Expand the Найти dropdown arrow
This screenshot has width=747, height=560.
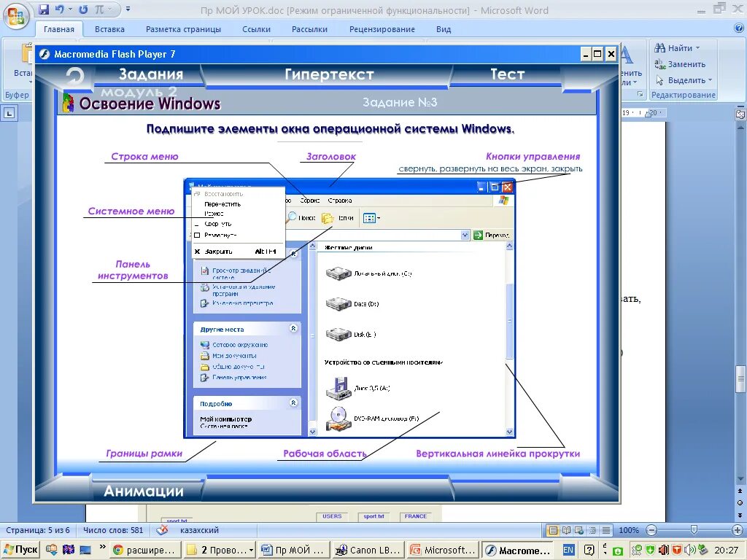point(698,47)
